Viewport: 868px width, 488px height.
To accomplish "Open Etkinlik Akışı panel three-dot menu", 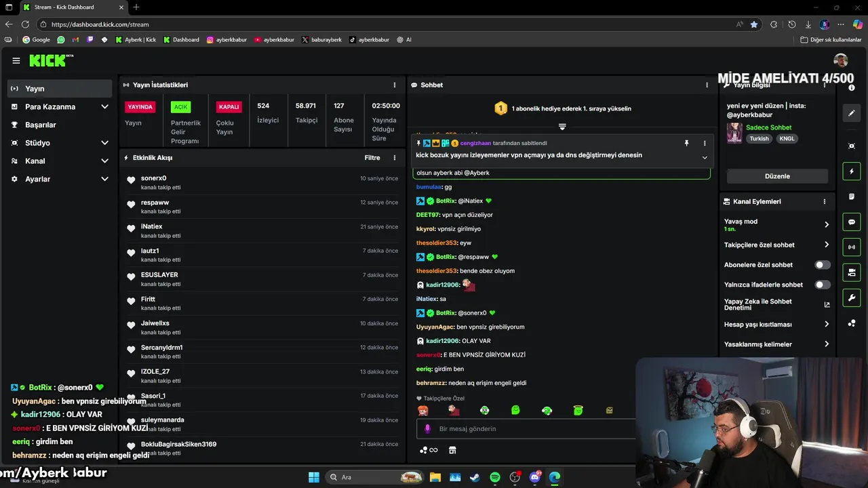I will click(395, 158).
